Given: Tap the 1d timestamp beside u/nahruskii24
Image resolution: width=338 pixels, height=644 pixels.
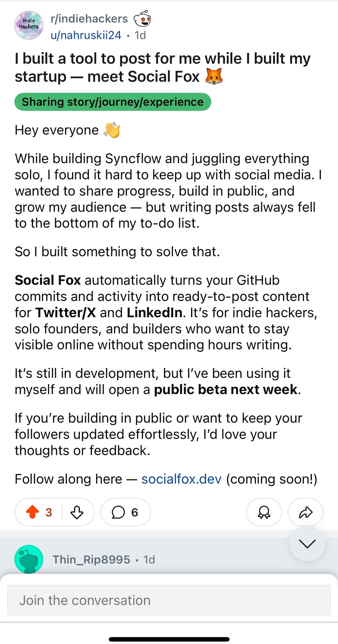Looking at the screenshot, I should click(x=140, y=35).
